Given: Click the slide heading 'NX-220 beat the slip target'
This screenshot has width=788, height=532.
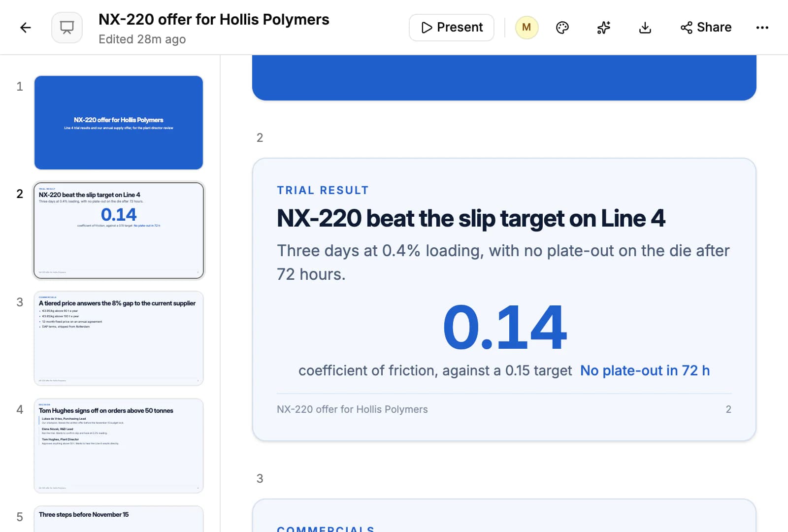Looking at the screenshot, I should click(x=471, y=218).
